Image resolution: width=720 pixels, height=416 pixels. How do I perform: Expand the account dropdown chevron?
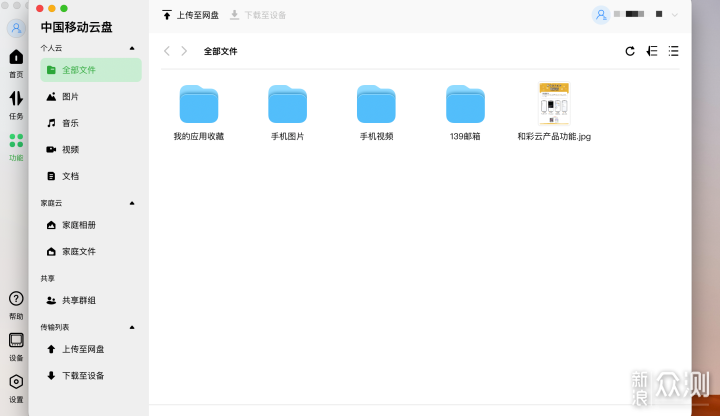675,15
